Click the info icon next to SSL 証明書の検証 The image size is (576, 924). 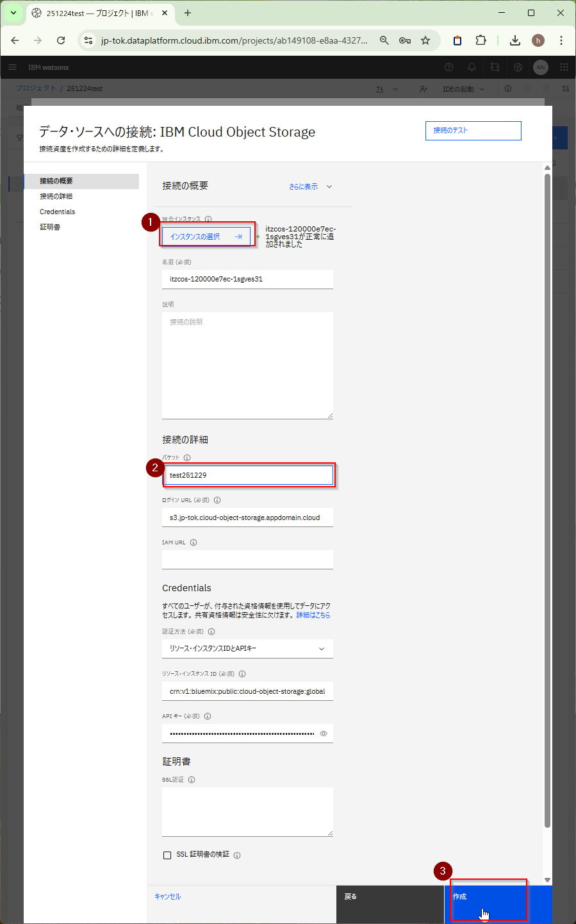click(x=237, y=855)
